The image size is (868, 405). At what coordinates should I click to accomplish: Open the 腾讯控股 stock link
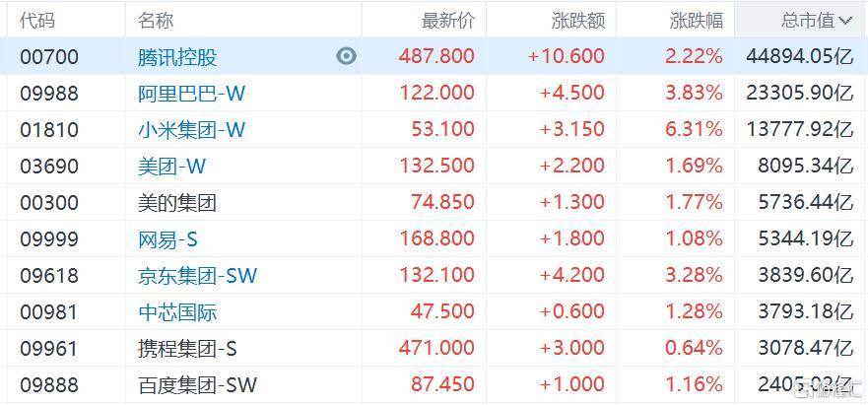[177, 57]
